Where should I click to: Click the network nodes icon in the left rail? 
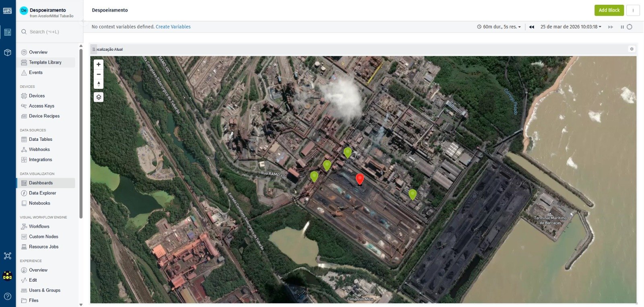(8, 256)
